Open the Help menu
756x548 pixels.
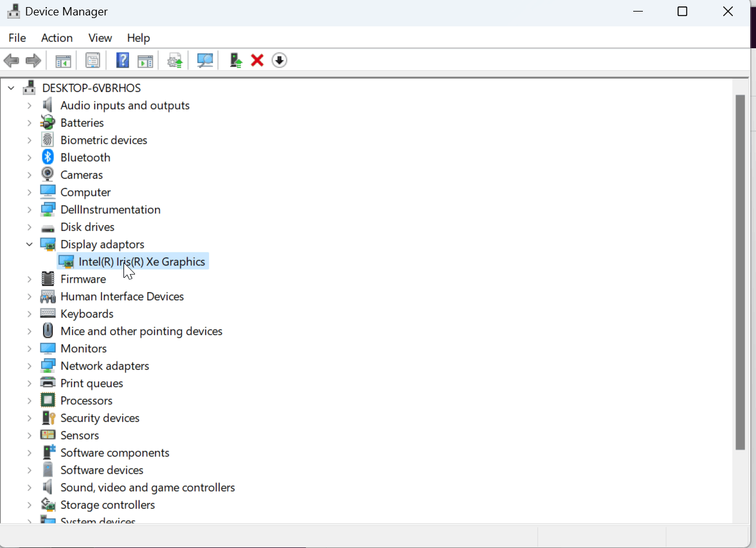tap(138, 37)
